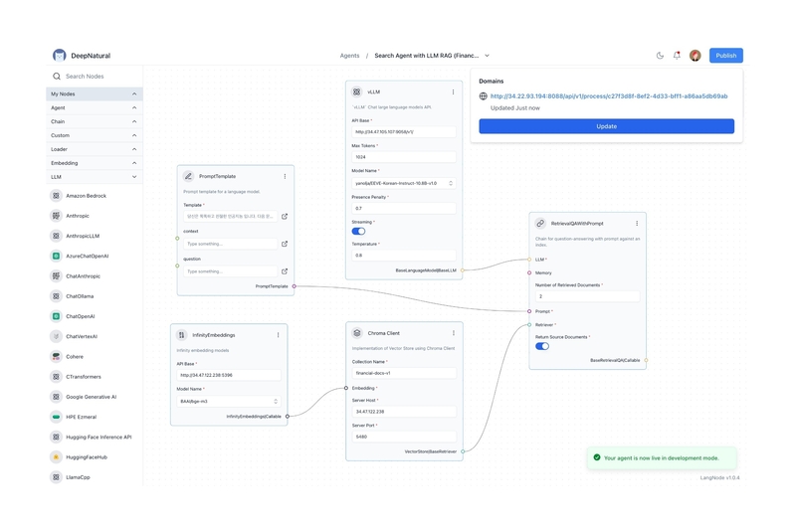Open the notifications bell
The image size is (796, 532).
click(x=677, y=56)
